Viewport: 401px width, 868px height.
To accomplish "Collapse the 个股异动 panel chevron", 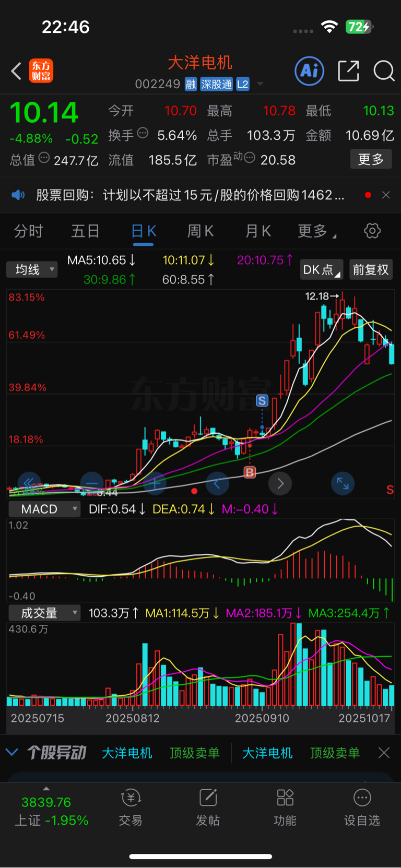I will (x=12, y=753).
